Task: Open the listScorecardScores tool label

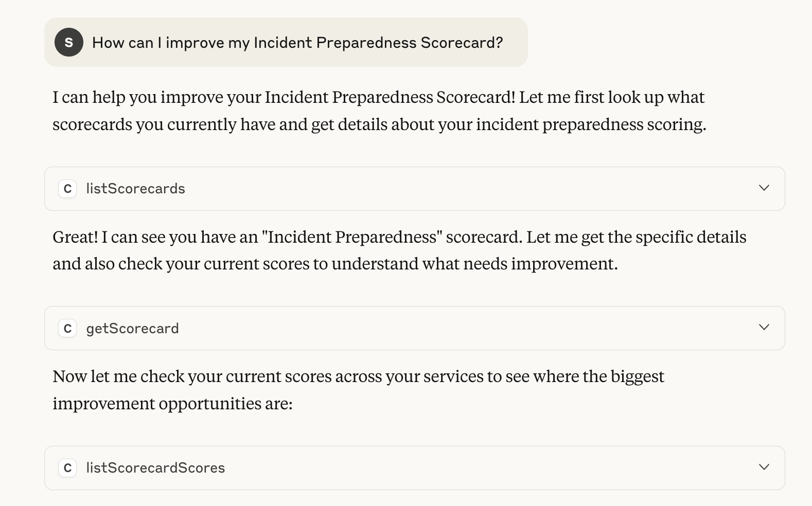Action: [155, 468]
